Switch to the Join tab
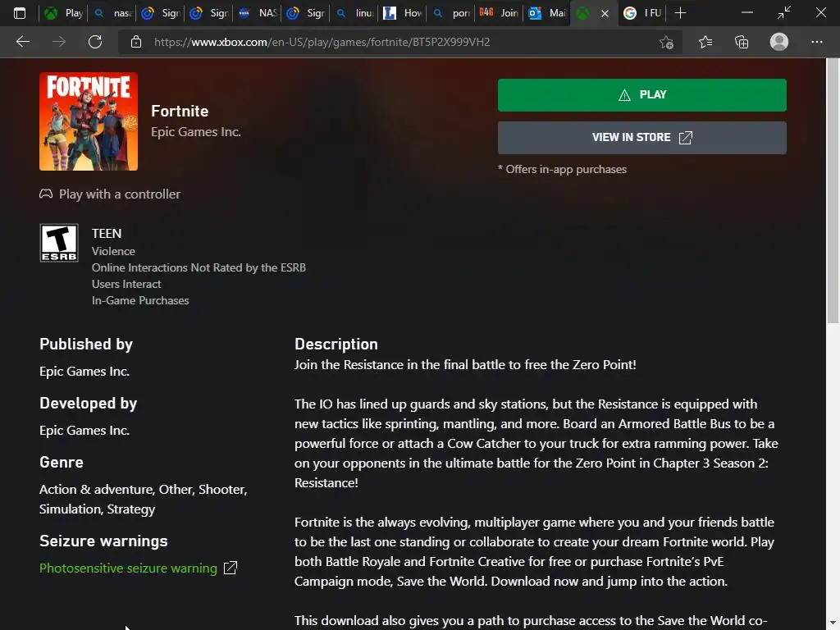This screenshot has height=630, width=840. [x=498, y=13]
